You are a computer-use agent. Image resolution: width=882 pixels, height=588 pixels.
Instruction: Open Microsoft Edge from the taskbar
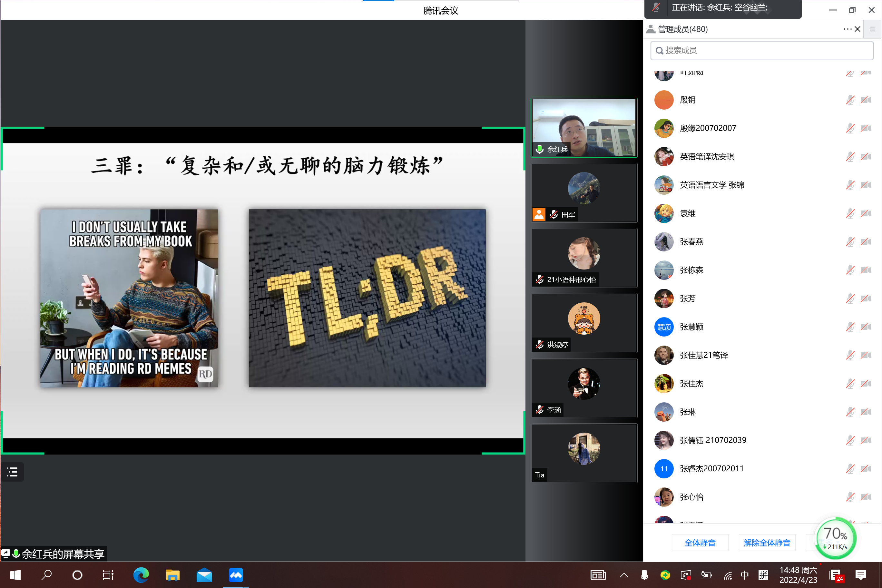pos(141,575)
